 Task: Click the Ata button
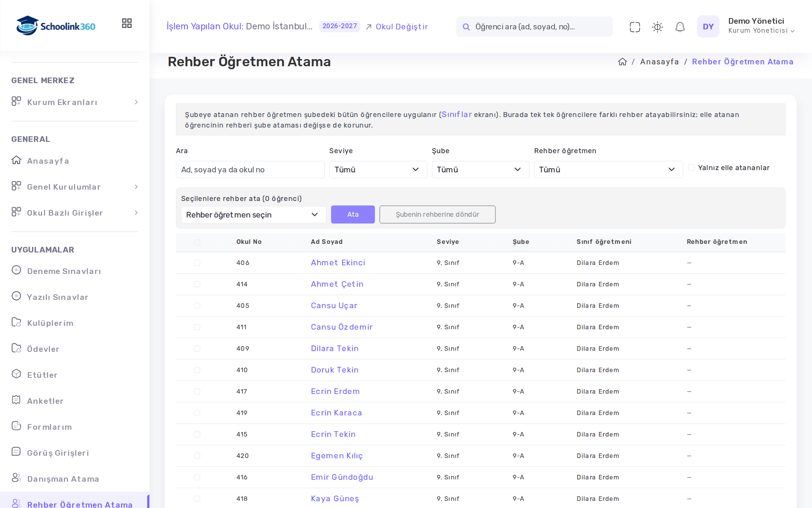click(x=353, y=214)
